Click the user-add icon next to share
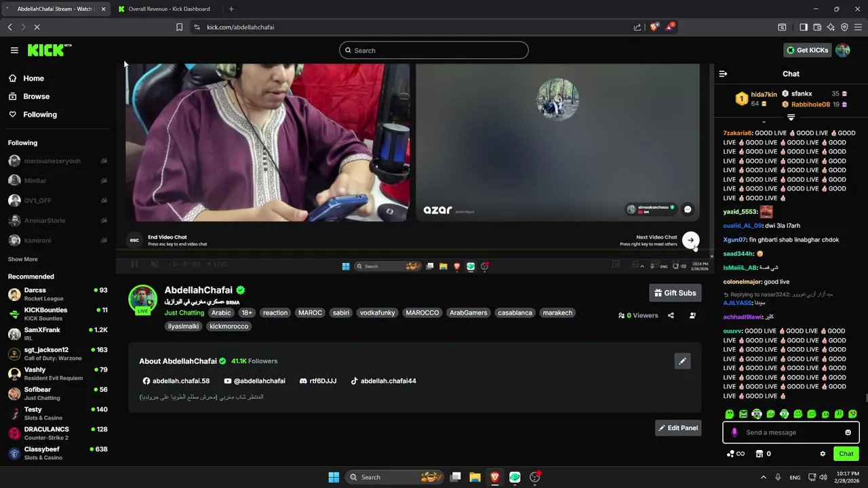The height and width of the screenshot is (488, 868). [x=692, y=315]
